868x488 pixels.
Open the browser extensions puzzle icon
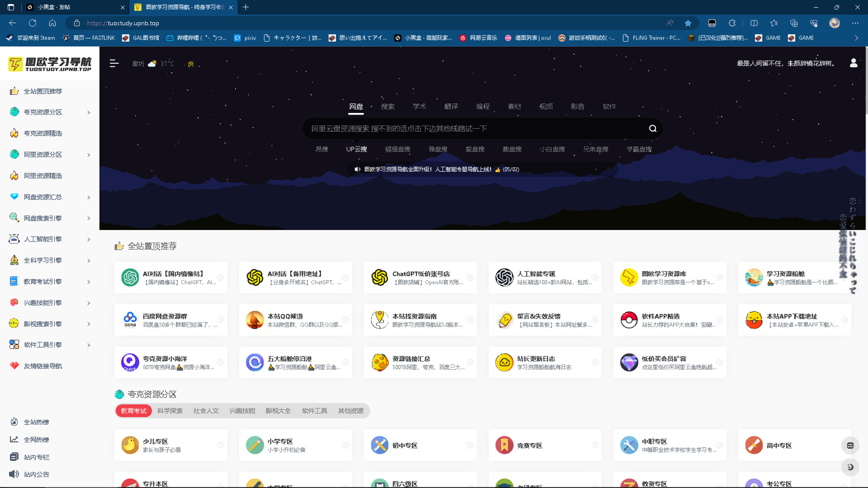tap(732, 23)
